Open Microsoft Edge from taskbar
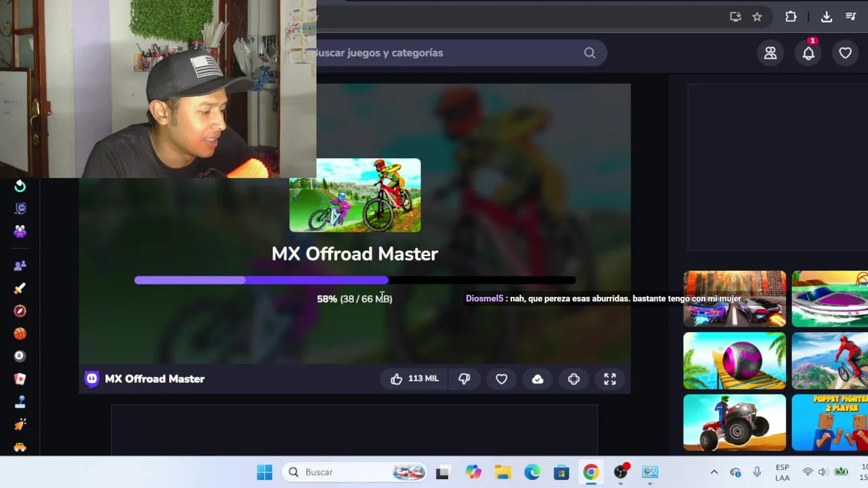Screen dimensions: 868x488 pos(532,472)
